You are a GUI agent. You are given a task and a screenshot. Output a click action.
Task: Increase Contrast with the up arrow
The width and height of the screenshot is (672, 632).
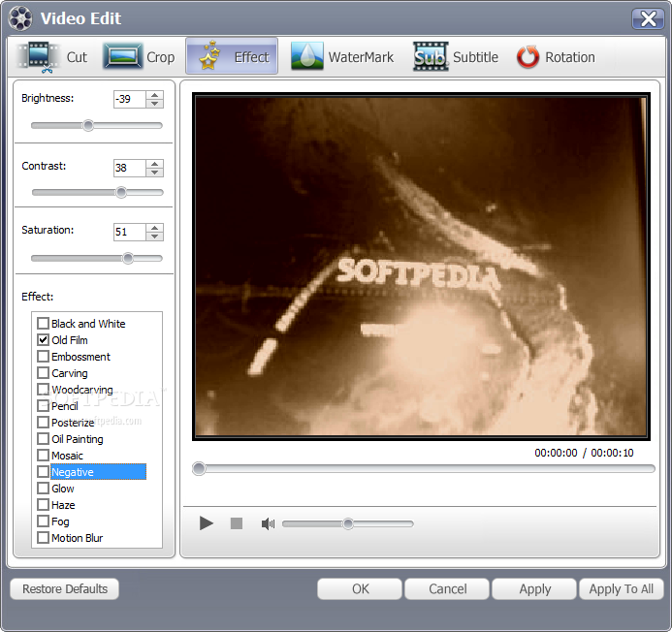[x=155, y=163]
